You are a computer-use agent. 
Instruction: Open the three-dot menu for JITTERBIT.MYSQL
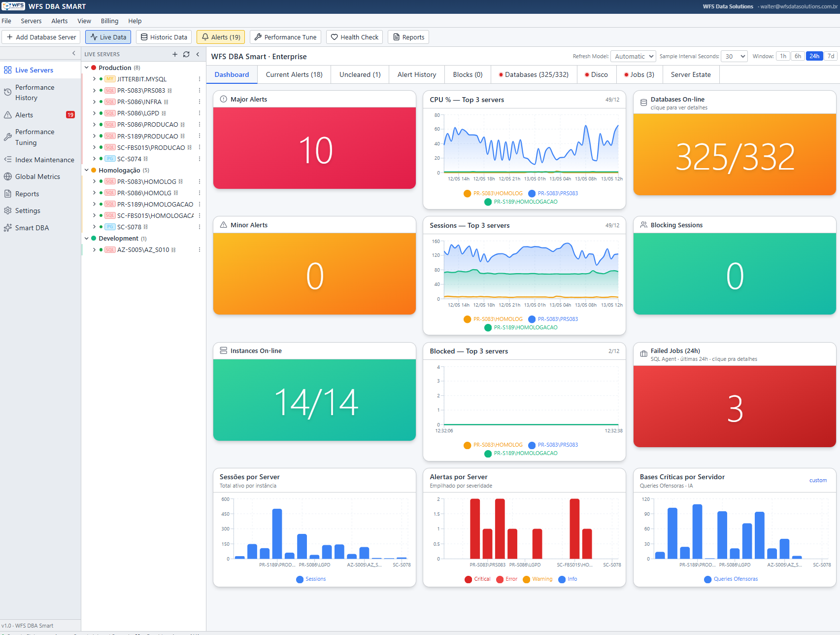click(200, 79)
